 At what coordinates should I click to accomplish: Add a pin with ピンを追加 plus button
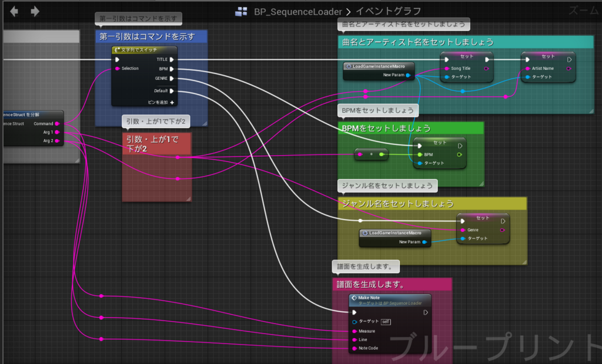(x=172, y=102)
